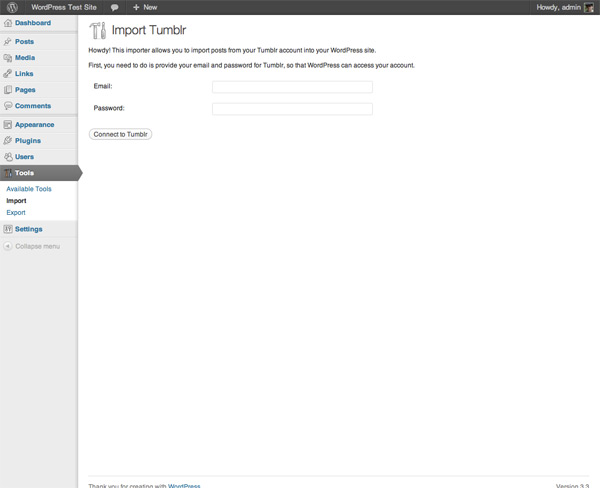Screen dimensions: 600x488
Task: Select the Import submenu item
Action: coord(16,201)
